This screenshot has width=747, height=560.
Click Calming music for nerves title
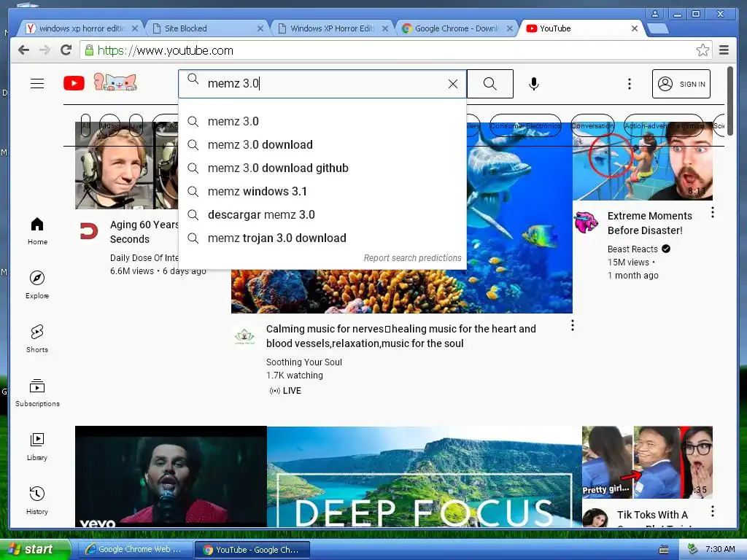pos(400,336)
